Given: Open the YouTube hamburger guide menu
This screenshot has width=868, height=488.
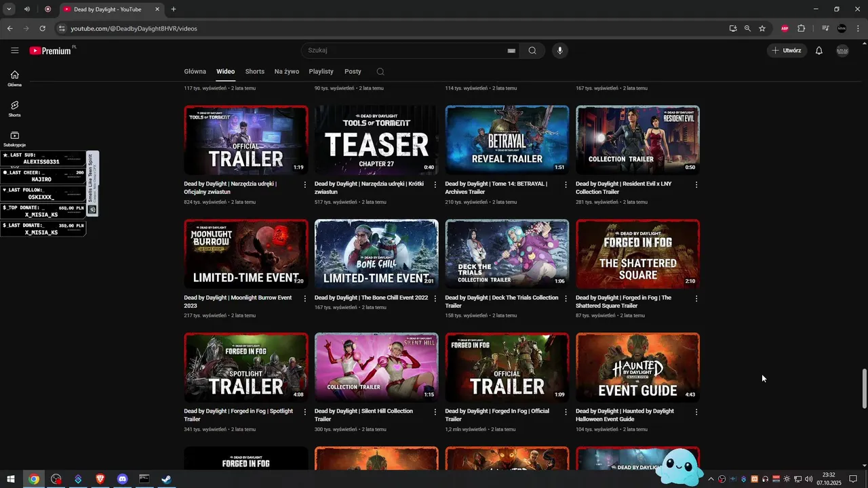Looking at the screenshot, I should [x=15, y=50].
